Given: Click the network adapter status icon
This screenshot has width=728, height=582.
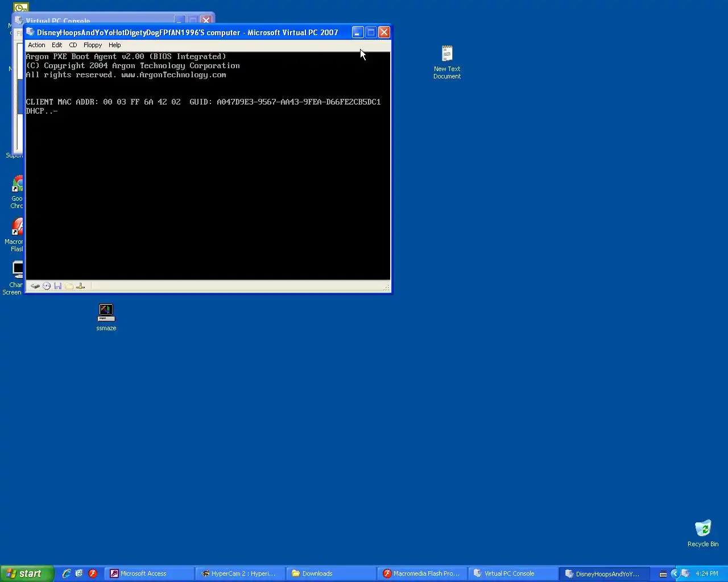Looking at the screenshot, I should [x=80, y=286].
